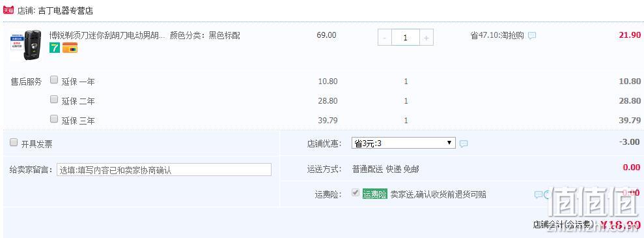
Task: Decrease quantity with the minus button
Action: tap(385, 38)
